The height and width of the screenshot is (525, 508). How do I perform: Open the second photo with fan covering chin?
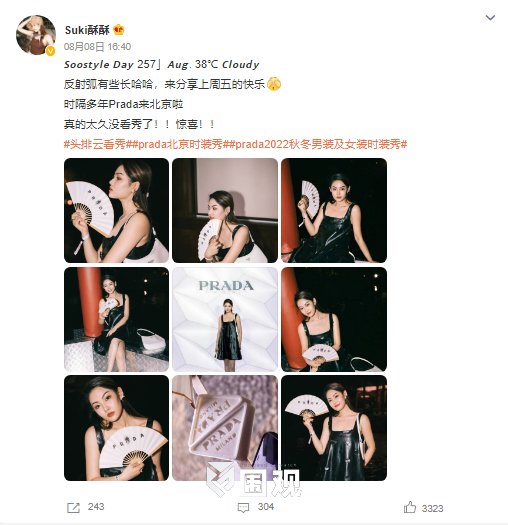click(225, 210)
